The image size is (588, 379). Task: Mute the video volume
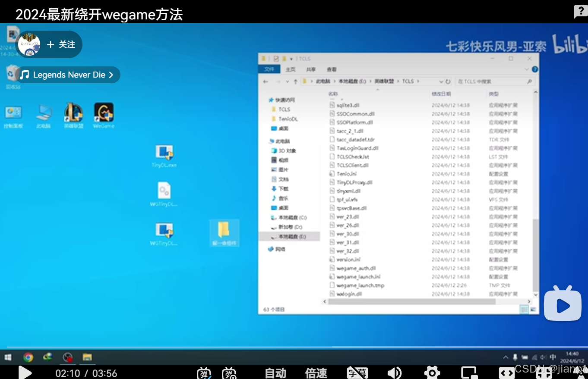pos(394,373)
